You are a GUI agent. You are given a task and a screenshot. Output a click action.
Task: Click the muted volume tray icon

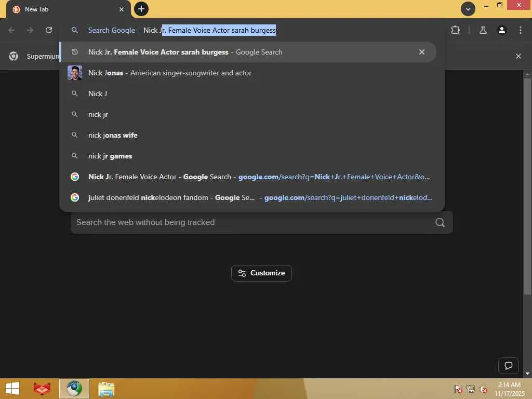[483, 389]
